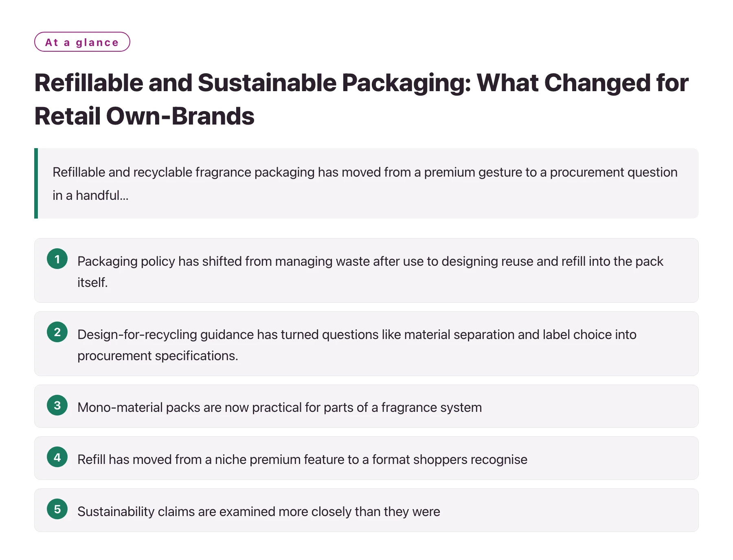Click the green number 5 badge
Viewport: 733px width, 560px height.
pos(57,509)
